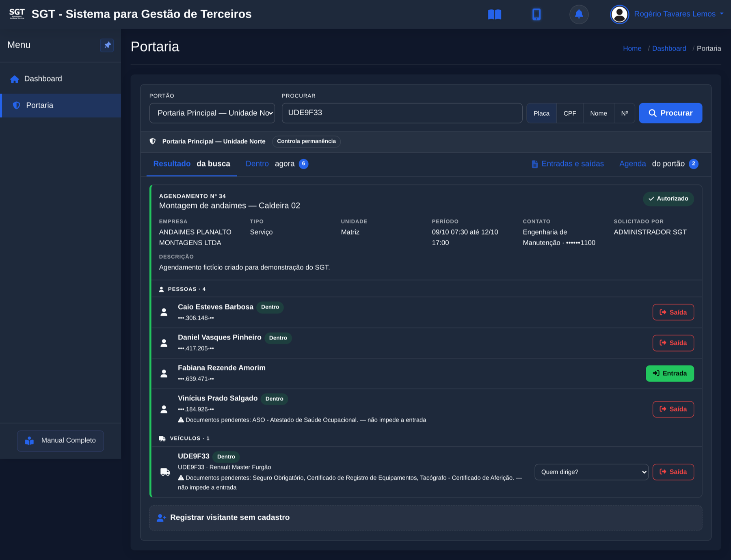Pin the menu with the pushpin icon
Screen dimensions: 731x560
[107, 45]
